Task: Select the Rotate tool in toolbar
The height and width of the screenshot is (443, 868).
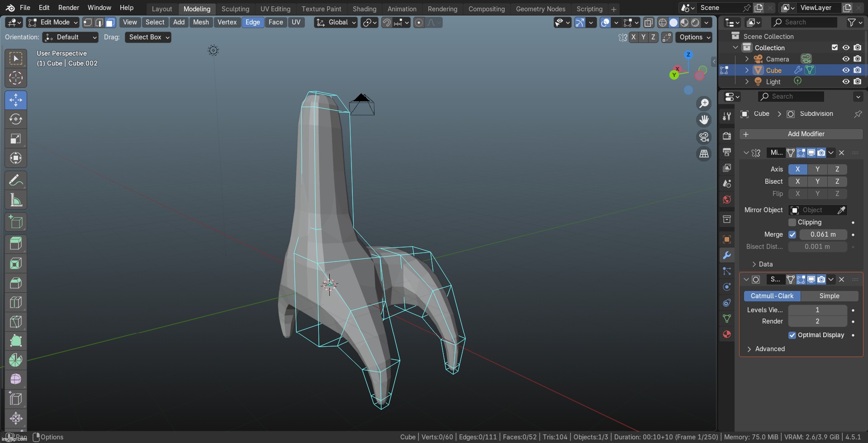Action: point(16,119)
